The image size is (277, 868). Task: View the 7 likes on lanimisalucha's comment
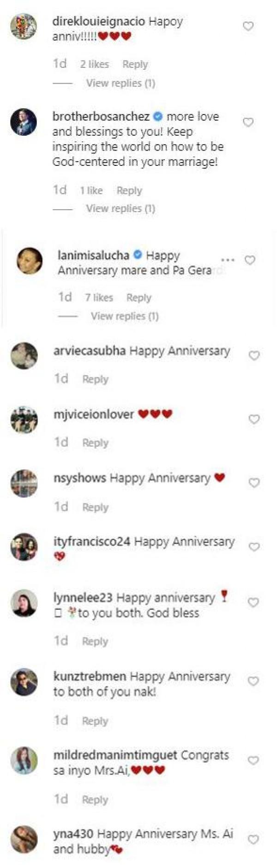[99, 298]
